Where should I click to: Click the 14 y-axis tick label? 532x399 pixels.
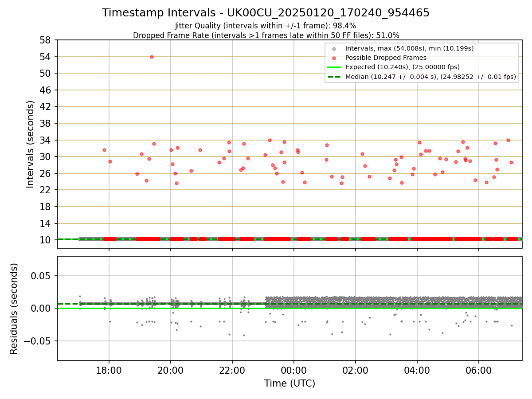(47, 223)
